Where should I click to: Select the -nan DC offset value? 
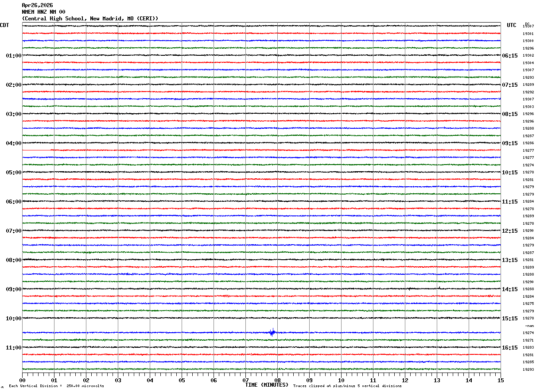coord(529,326)
